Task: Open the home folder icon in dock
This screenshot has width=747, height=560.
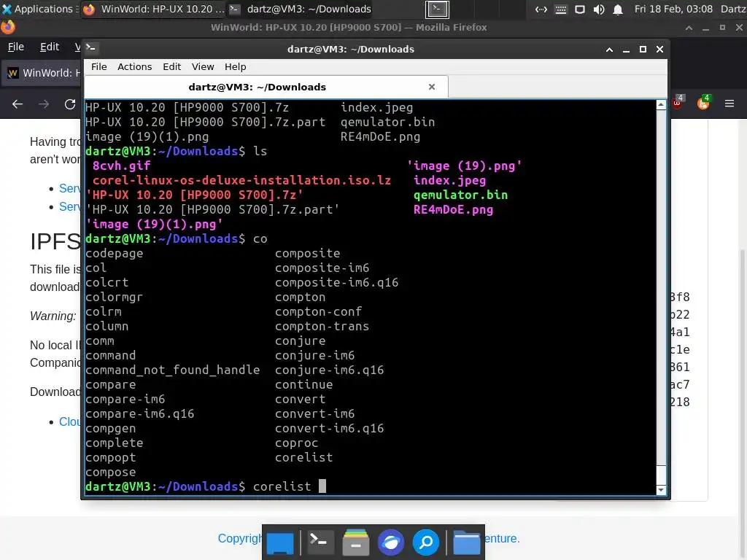Action: 466,542
